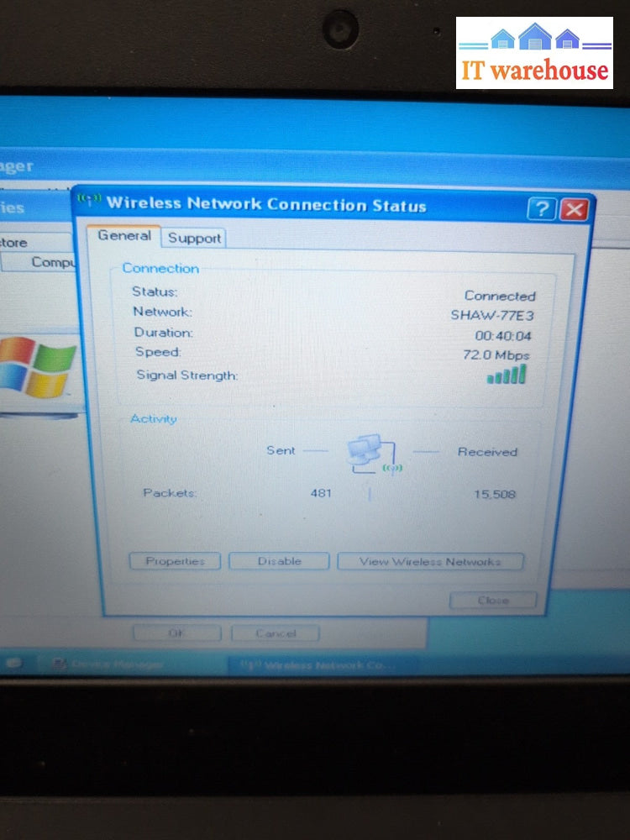630x840 pixels.
Task: Click OK in background properties window
Action: tap(176, 633)
